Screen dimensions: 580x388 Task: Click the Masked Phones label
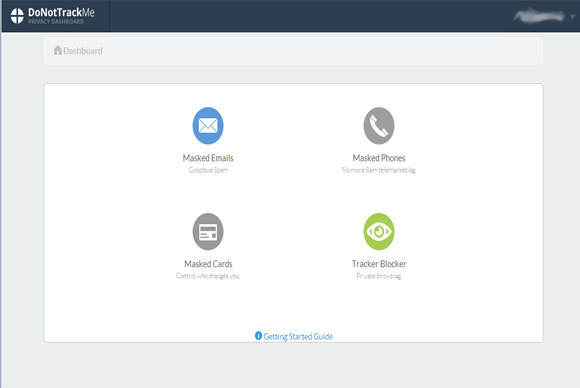[379, 158]
